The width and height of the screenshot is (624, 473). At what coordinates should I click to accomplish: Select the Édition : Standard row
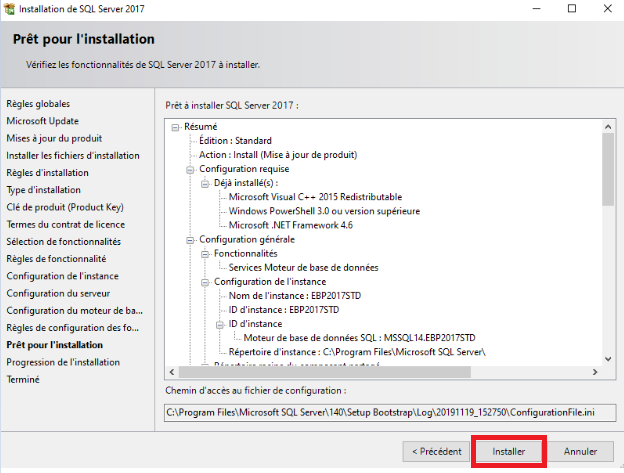235,141
